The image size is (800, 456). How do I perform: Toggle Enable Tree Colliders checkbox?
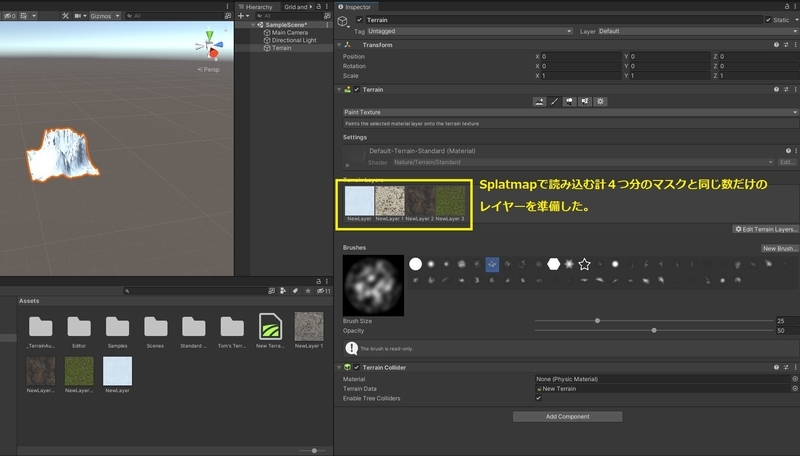point(538,398)
